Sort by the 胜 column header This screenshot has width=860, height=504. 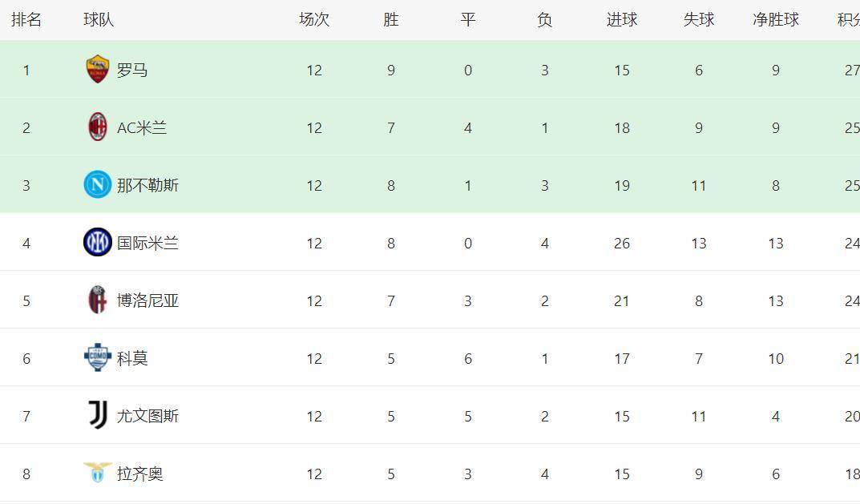391,20
